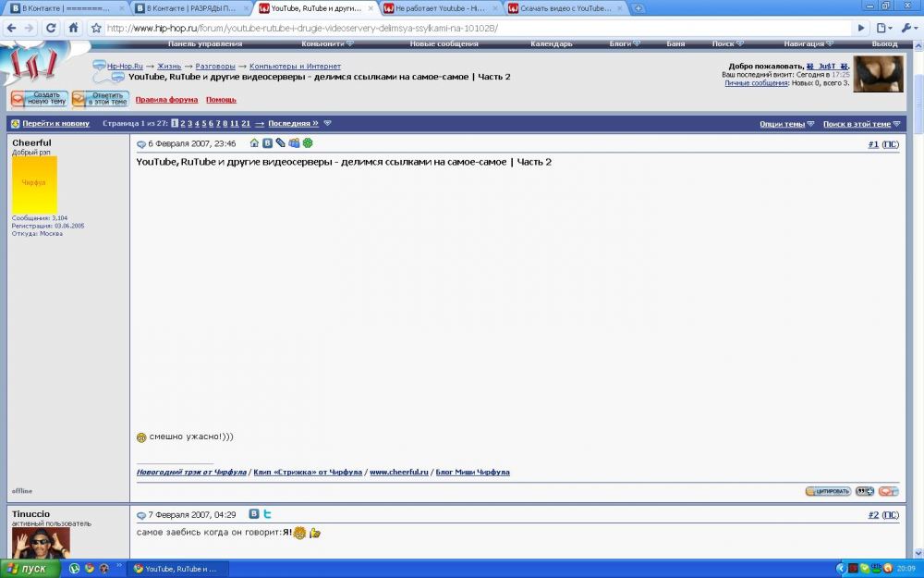The width and height of the screenshot is (924, 578).
Task: Go to page 21 of the thread
Action: tap(246, 123)
